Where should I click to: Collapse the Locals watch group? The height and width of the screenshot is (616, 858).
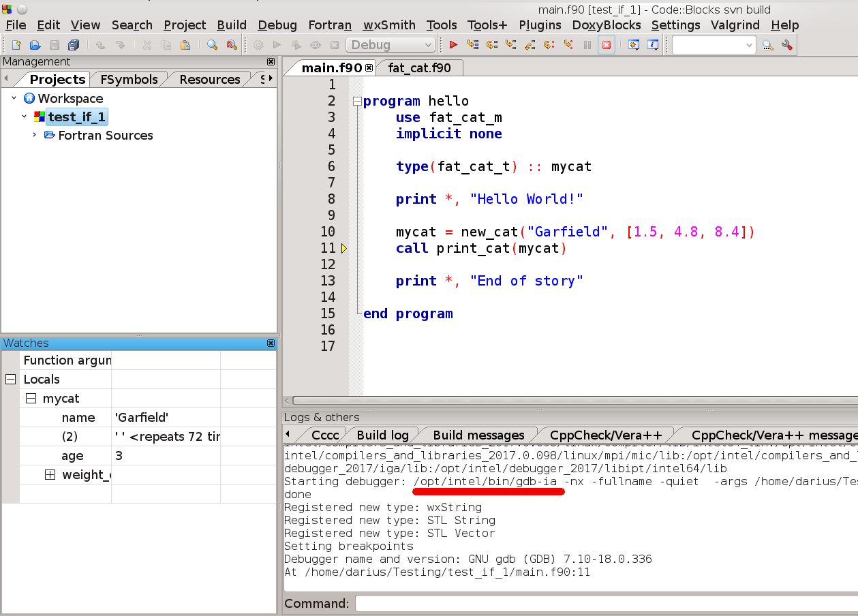tap(10, 380)
